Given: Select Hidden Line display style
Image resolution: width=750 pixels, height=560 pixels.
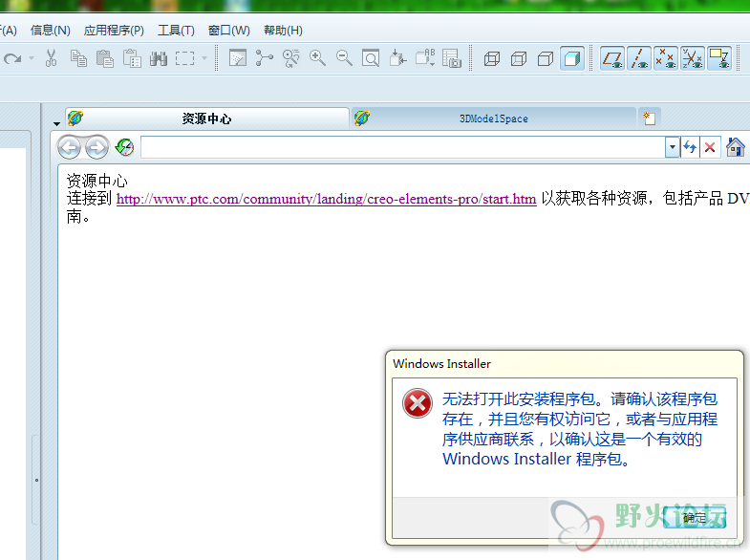Looking at the screenshot, I should pos(519,59).
